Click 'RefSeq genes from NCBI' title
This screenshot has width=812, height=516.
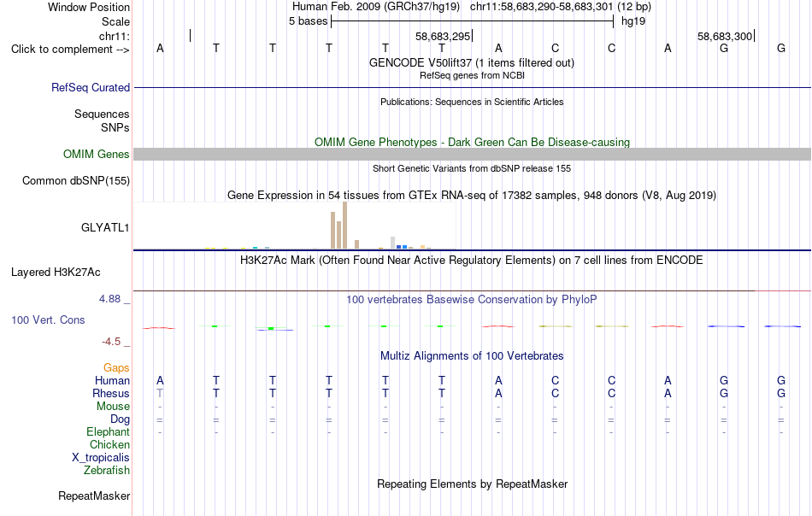tap(472, 75)
